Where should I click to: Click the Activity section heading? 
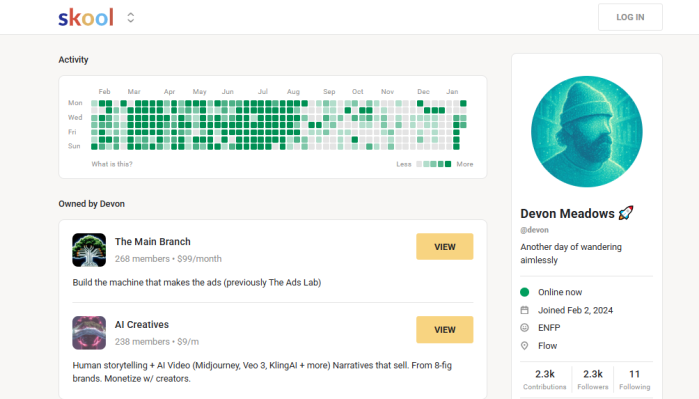[73, 60]
